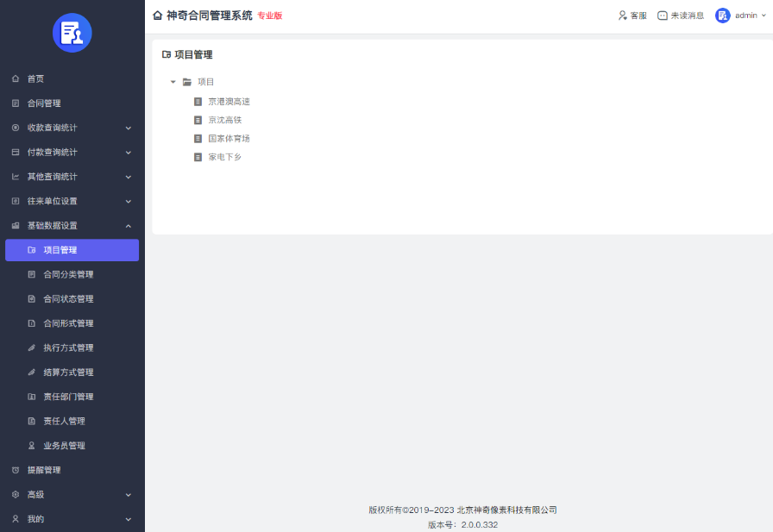Expand the 付款查询统计 section chevron
The height and width of the screenshot is (532, 773).
click(x=128, y=151)
